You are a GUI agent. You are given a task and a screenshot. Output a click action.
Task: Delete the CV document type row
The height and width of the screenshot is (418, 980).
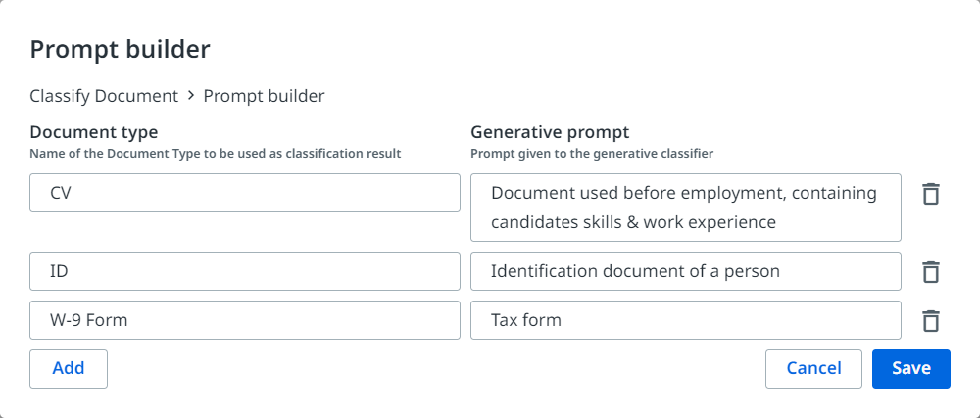[x=931, y=194]
